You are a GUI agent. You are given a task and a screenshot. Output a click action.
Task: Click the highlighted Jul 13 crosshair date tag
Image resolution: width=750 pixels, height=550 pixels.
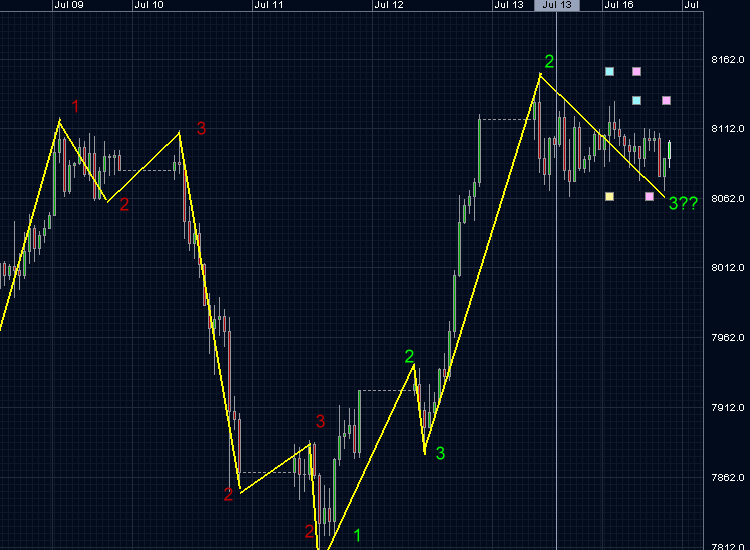(x=557, y=5)
